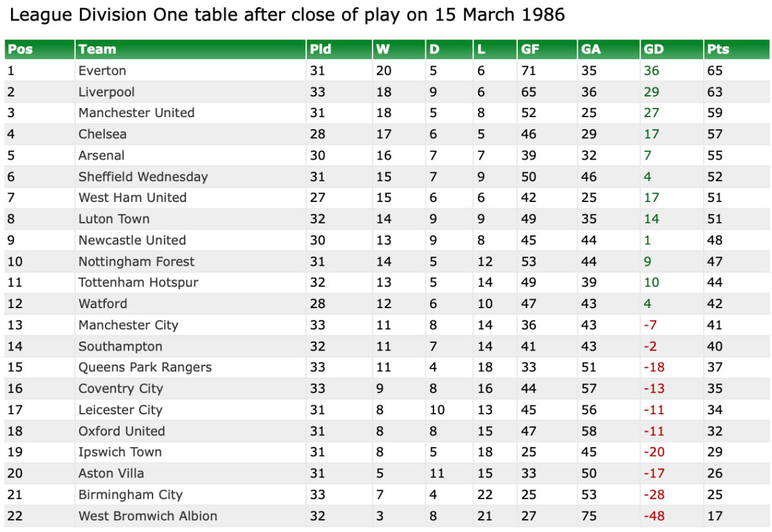
Task: Click the Nottingham Forest team name
Action: pos(136,262)
